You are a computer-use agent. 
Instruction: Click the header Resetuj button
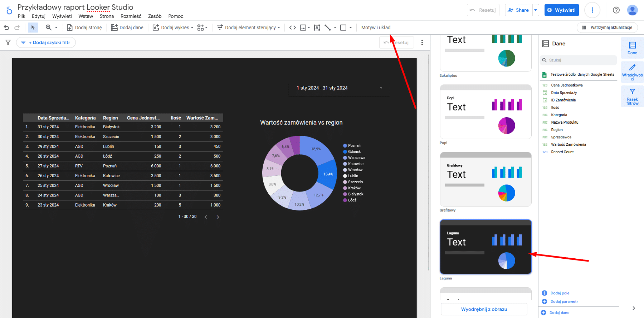click(x=483, y=10)
